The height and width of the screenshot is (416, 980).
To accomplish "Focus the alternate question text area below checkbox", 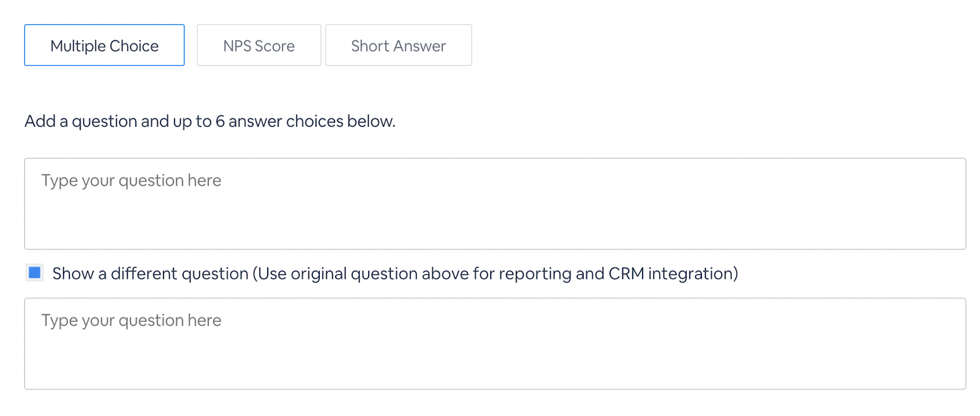I will click(x=495, y=343).
